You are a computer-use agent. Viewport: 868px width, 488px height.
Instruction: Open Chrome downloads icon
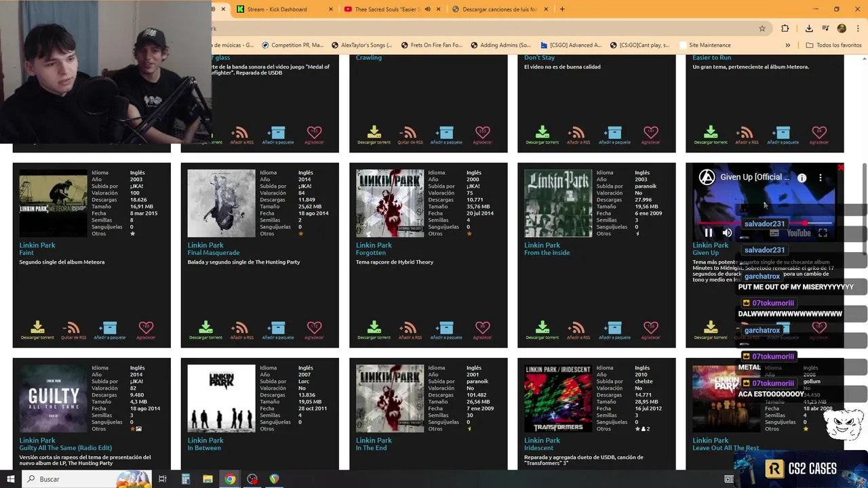(x=809, y=28)
